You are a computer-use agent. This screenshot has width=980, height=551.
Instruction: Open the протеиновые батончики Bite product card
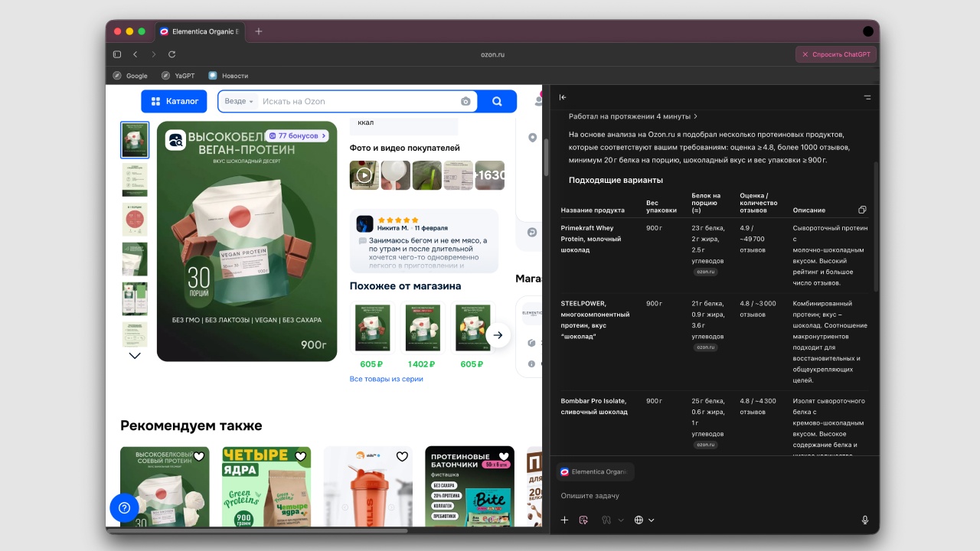(469, 487)
